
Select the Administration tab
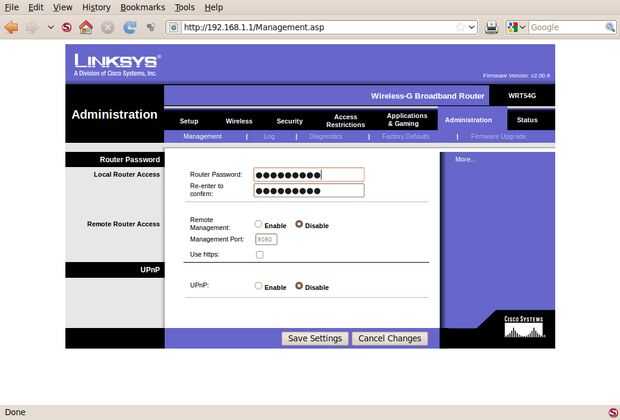pyautogui.click(x=468, y=119)
